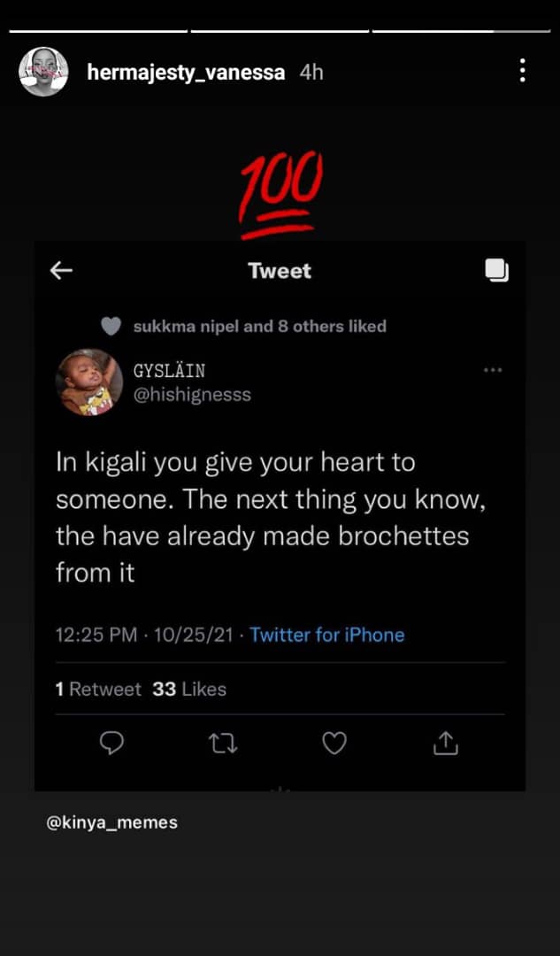View the 1 Retweet list
This screenshot has width=560, height=956.
point(98,689)
